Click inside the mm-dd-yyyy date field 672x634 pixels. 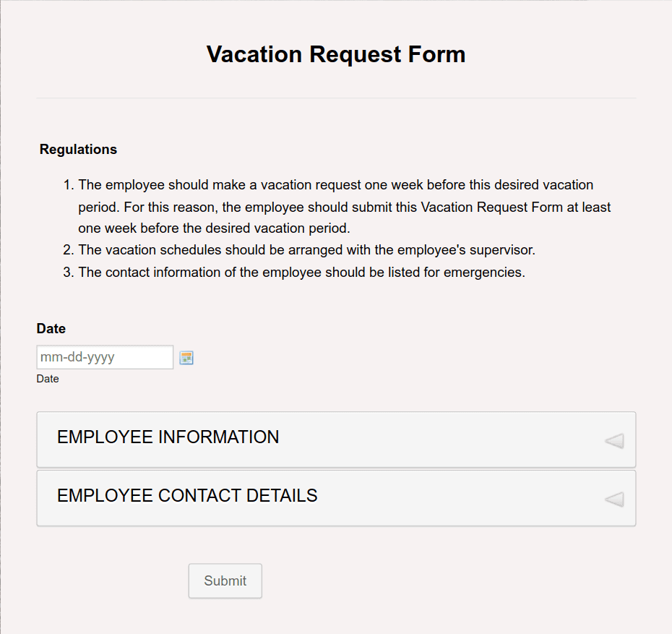104,357
